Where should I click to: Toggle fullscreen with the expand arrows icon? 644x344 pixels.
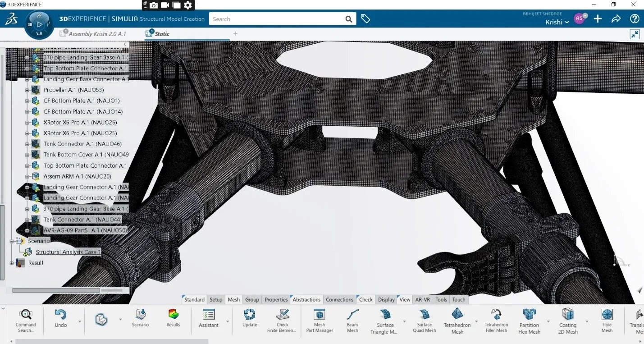point(635,34)
